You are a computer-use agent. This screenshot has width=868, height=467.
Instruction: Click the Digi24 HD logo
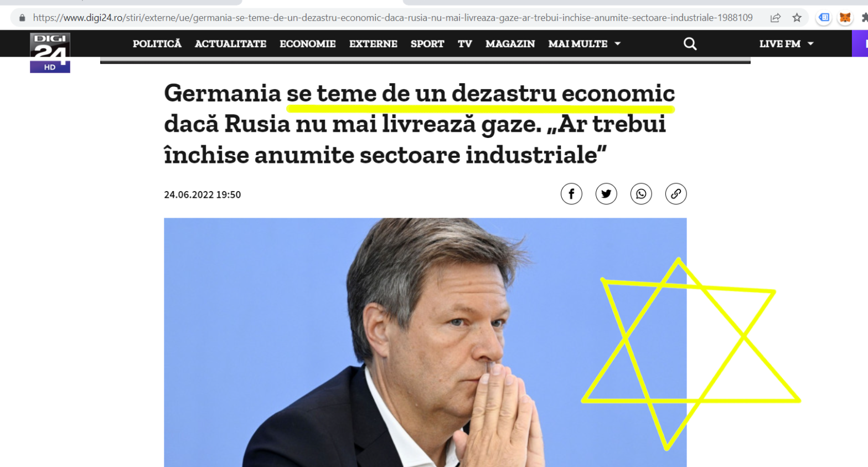[x=50, y=53]
